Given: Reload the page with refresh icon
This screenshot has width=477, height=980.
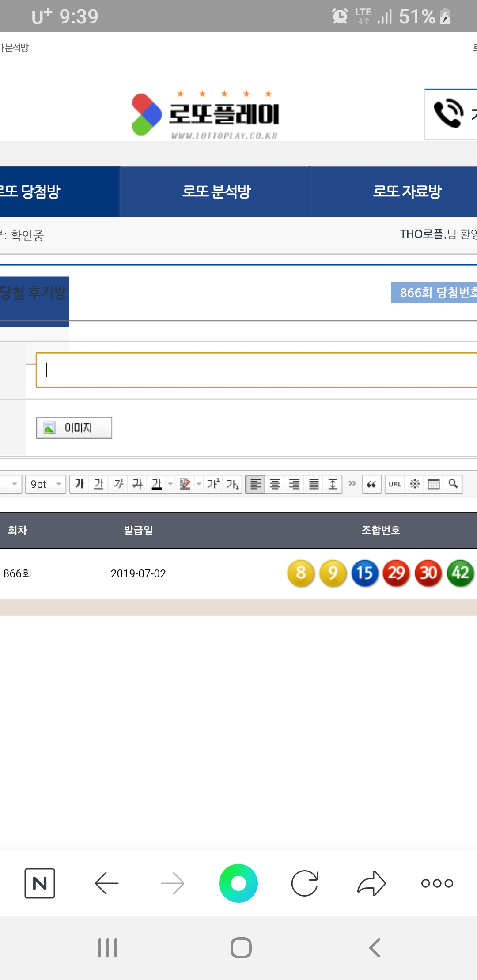Looking at the screenshot, I should (305, 883).
